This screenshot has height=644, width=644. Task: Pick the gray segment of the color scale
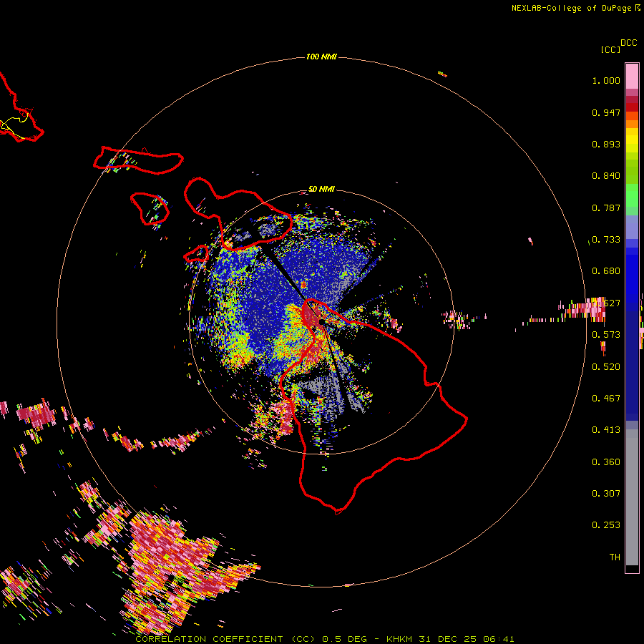632,497
